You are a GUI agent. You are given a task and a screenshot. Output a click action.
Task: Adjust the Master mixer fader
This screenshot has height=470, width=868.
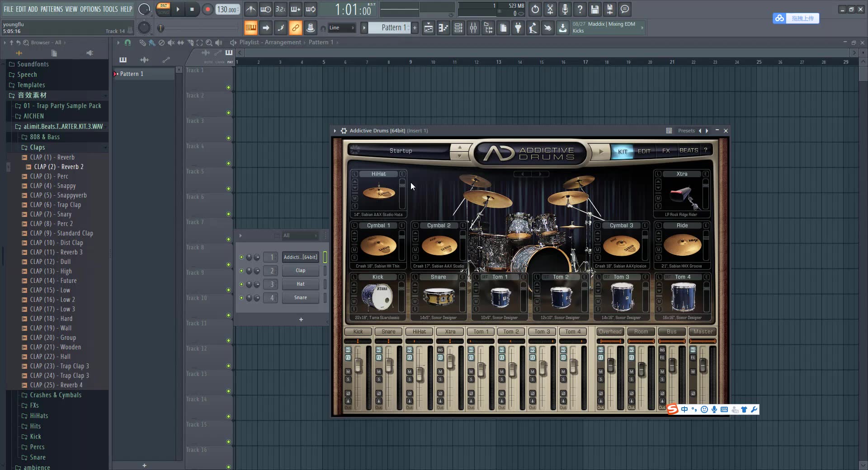pyautogui.click(x=703, y=365)
